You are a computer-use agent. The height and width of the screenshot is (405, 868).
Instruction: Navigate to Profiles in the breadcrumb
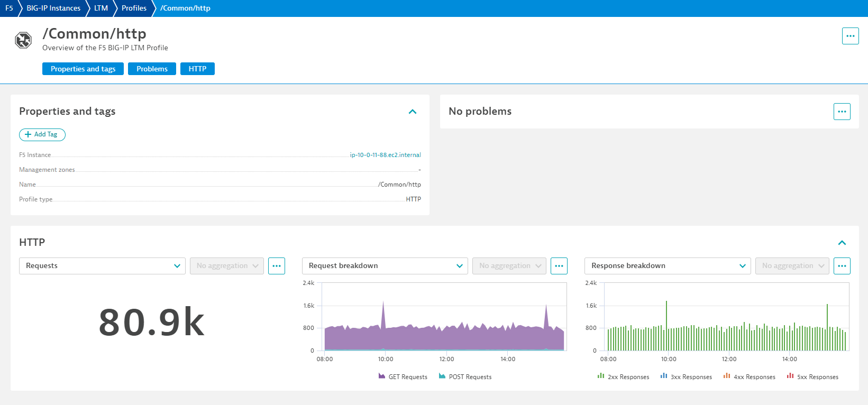(x=134, y=8)
